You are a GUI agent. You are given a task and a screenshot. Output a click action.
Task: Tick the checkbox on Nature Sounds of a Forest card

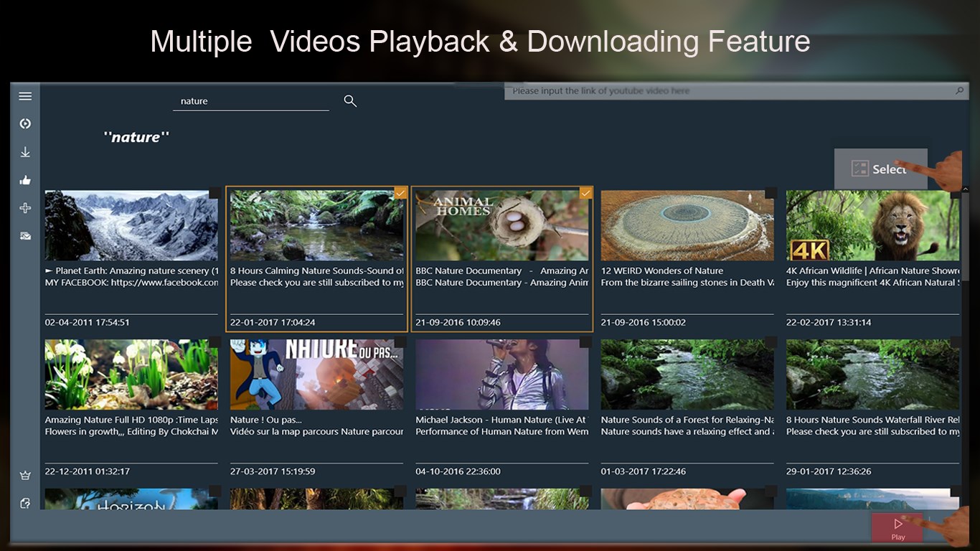(x=771, y=342)
